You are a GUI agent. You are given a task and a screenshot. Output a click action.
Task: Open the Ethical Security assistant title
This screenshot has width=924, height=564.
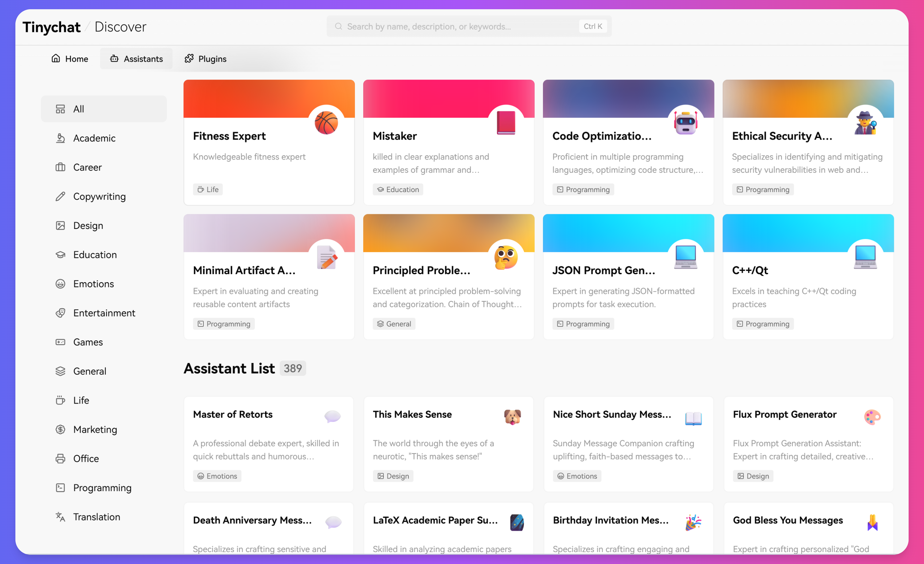tap(782, 136)
